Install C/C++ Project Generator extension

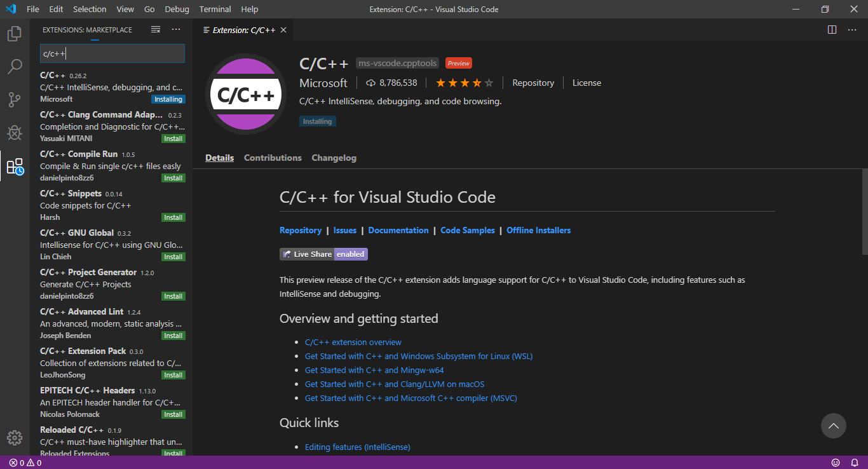click(x=173, y=296)
